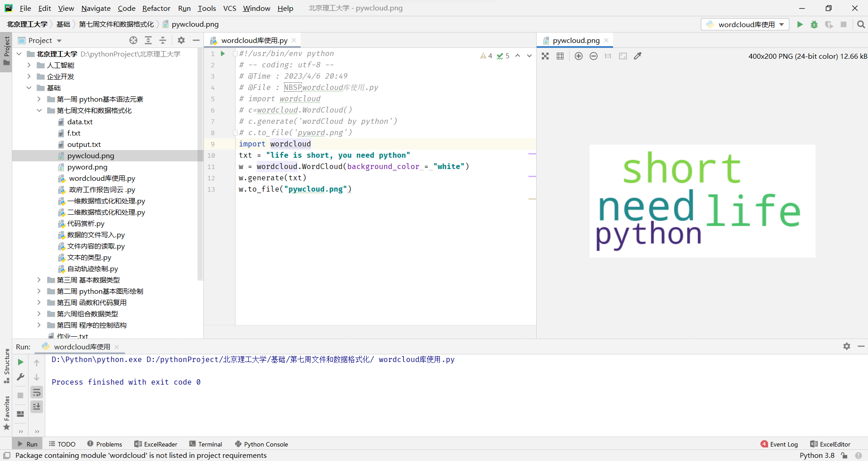Hide the Project panel with the minus icon

196,40
